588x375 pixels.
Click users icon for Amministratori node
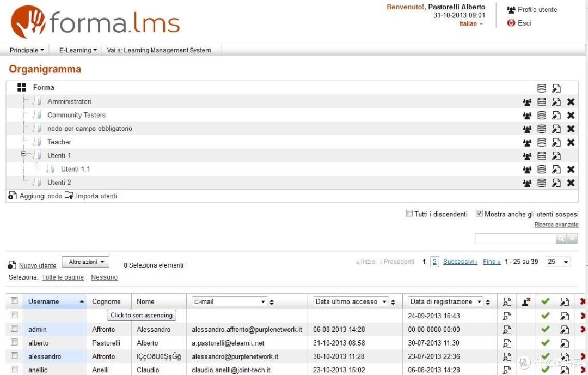click(527, 102)
